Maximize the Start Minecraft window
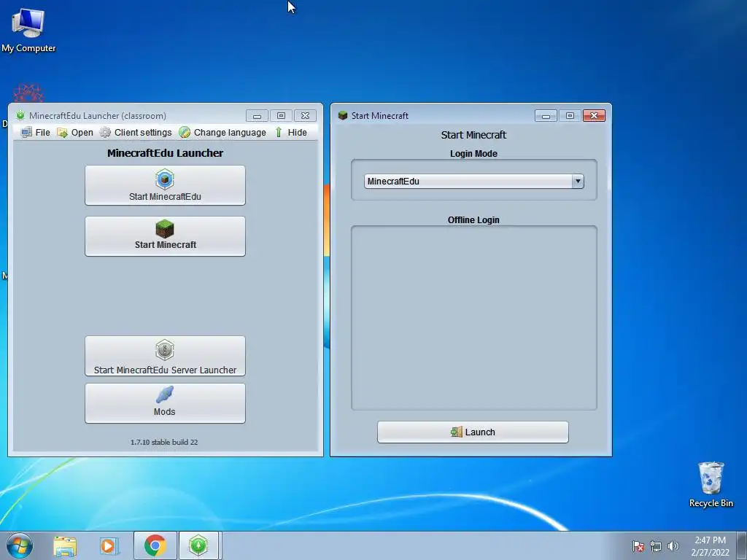 click(570, 116)
